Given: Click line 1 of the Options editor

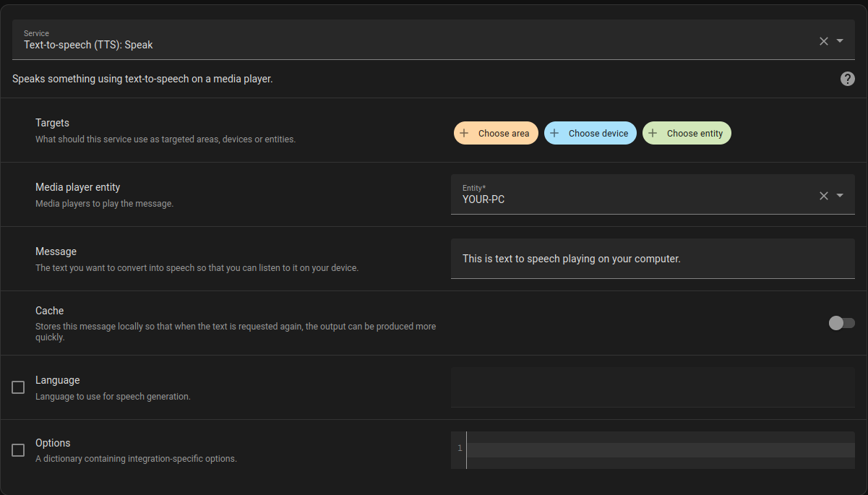Looking at the screenshot, I should coord(650,448).
